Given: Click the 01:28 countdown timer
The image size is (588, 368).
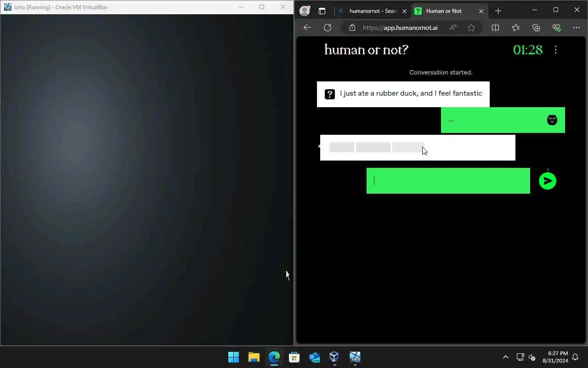Looking at the screenshot, I should click(x=528, y=50).
